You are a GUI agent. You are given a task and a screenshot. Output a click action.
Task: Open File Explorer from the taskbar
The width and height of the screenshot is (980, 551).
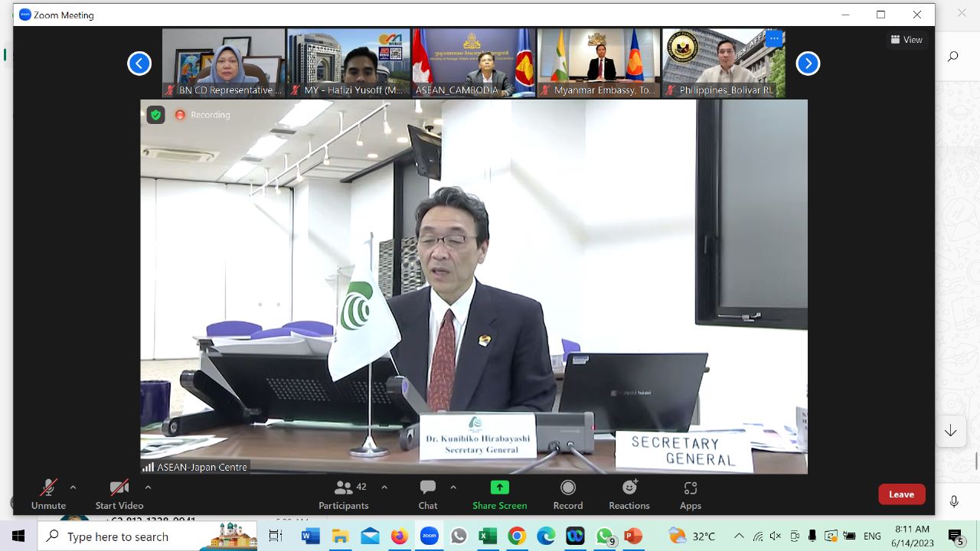pyautogui.click(x=340, y=536)
